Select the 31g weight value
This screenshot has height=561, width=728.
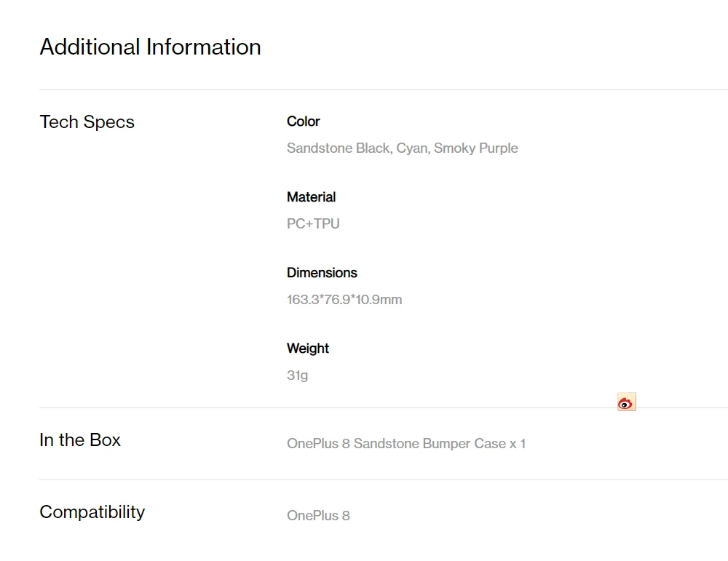click(x=297, y=375)
